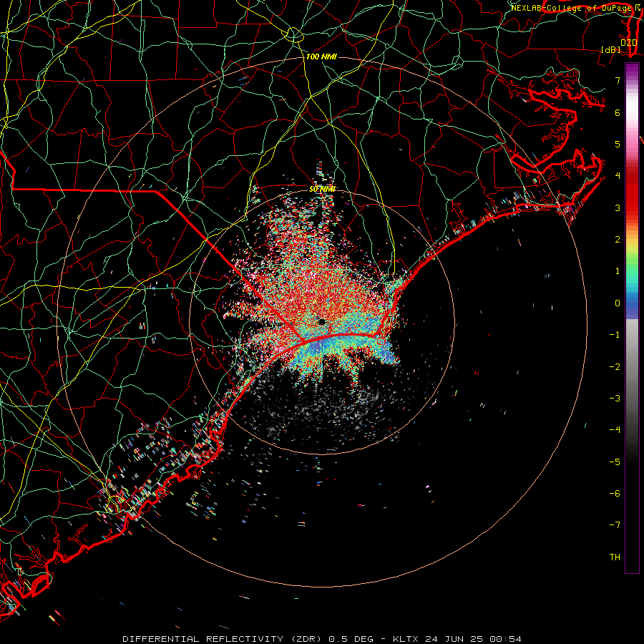This screenshot has width=644, height=644.
Task: Click the 4 value on the color scale
Action: click(x=618, y=176)
